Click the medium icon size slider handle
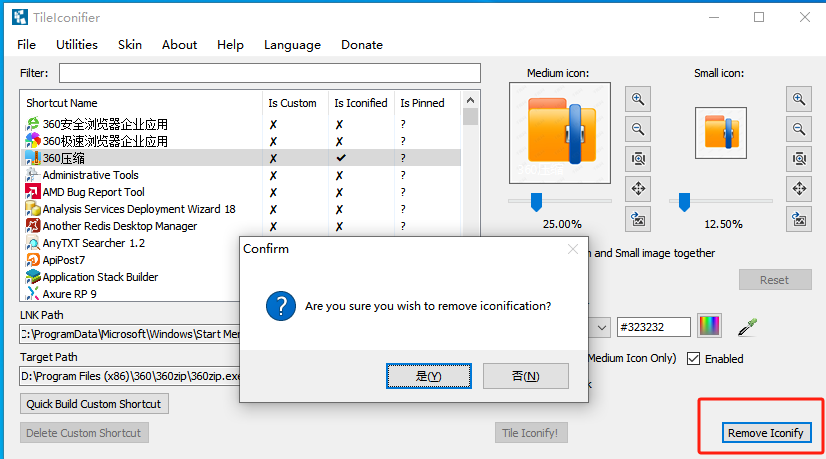The image size is (826, 459). point(536,202)
